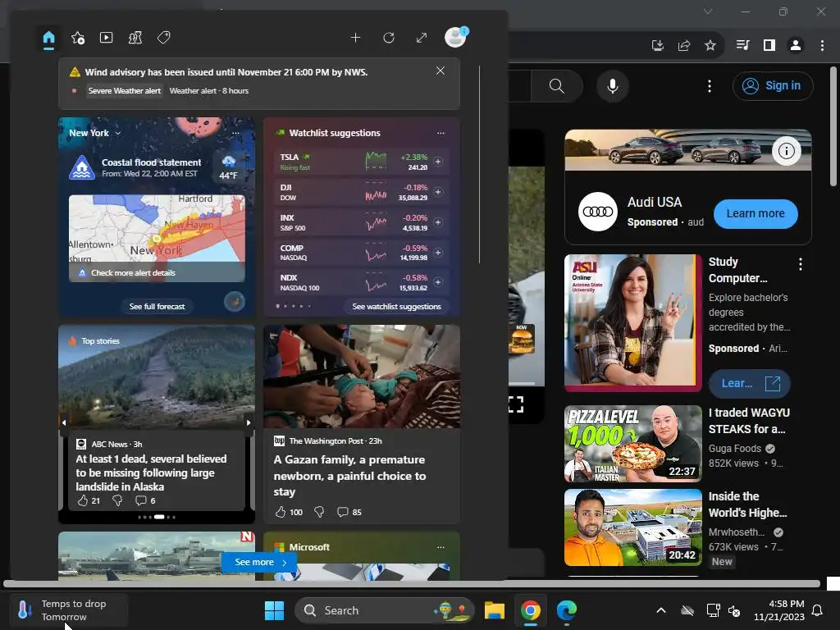Screen dimensions: 840x630
Task: Open menu for Study Computer ad
Action: coord(801,264)
